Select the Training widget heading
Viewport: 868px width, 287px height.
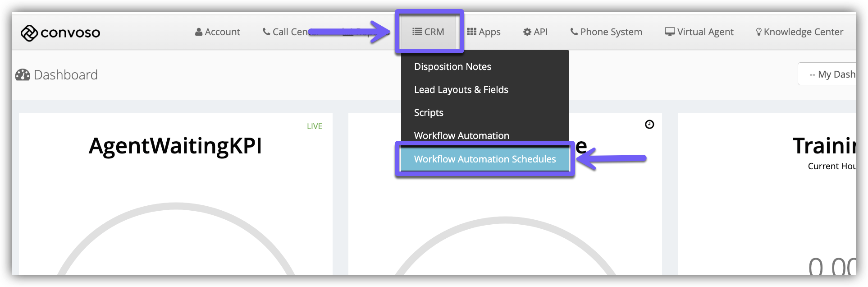point(824,146)
